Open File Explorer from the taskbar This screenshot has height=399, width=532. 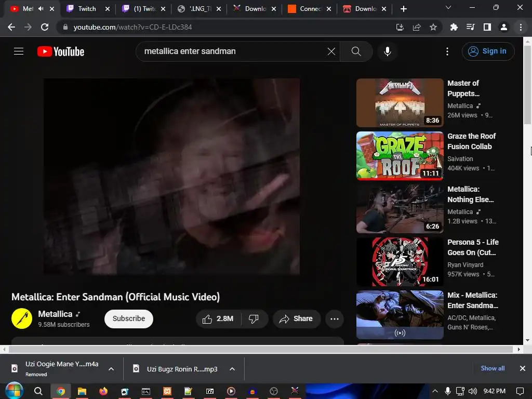point(82,391)
